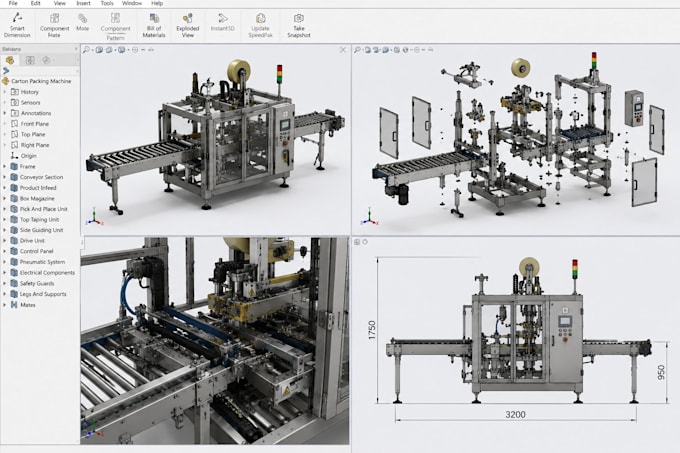Click the 950 conveyor height dimension
680x453 pixels.
point(661,372)
